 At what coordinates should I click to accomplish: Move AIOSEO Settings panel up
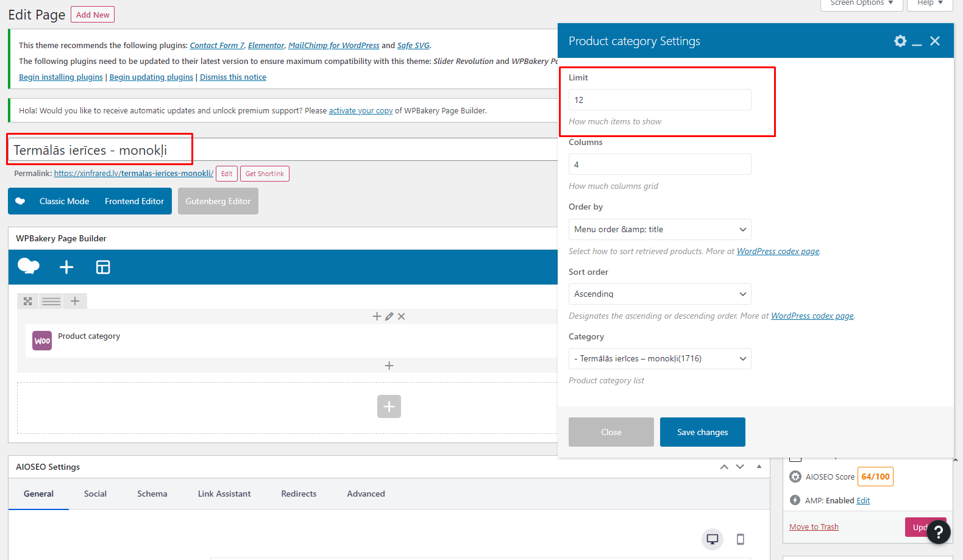(x=724, y=467)
